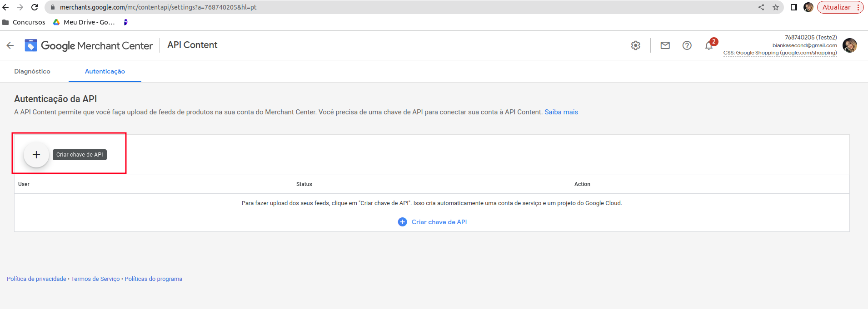Click the User column header
Image resolution: width=868 pixels, height=309 pixels.
click(x=24, y=184)
